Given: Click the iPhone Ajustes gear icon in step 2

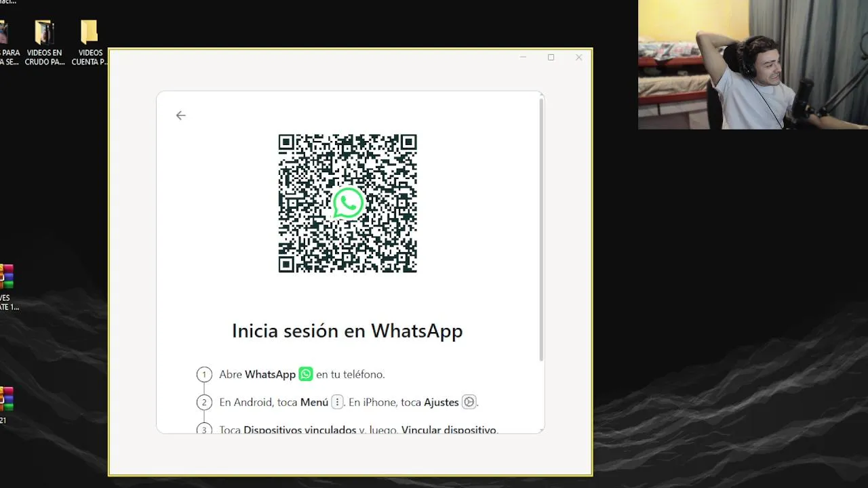Looking at the screenshot, I should pyautogui.click(x=469, y=402).
